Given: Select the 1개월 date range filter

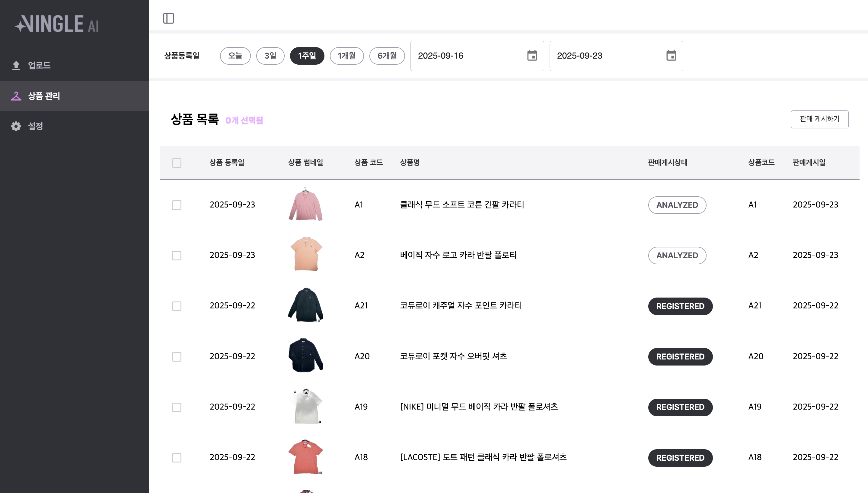Looking at the screenshot, I should pos(346,56).
